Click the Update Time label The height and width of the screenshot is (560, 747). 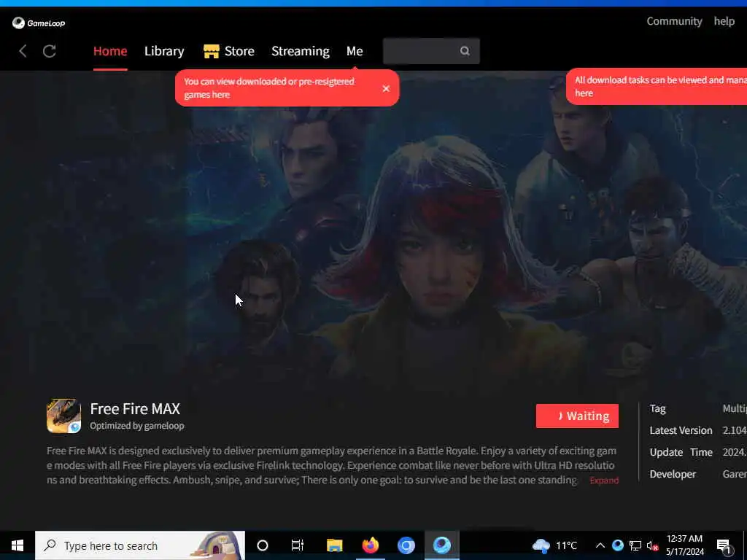click(x=681, y=452)
